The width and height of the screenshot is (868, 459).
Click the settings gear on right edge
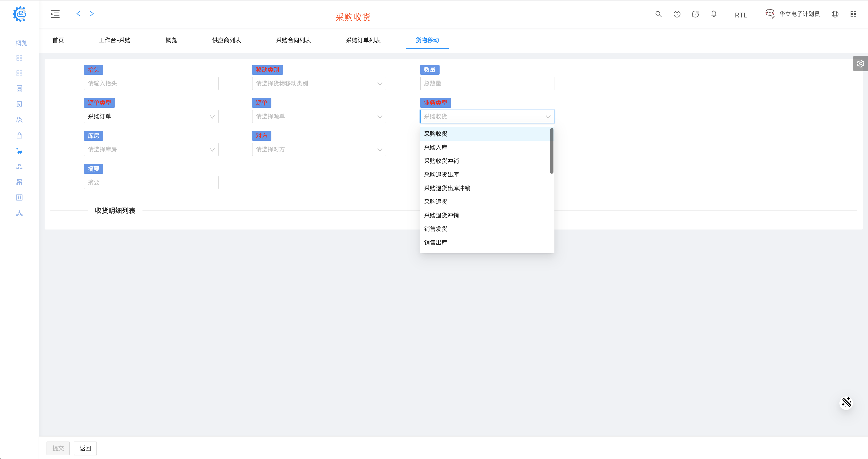pos(860,63)
